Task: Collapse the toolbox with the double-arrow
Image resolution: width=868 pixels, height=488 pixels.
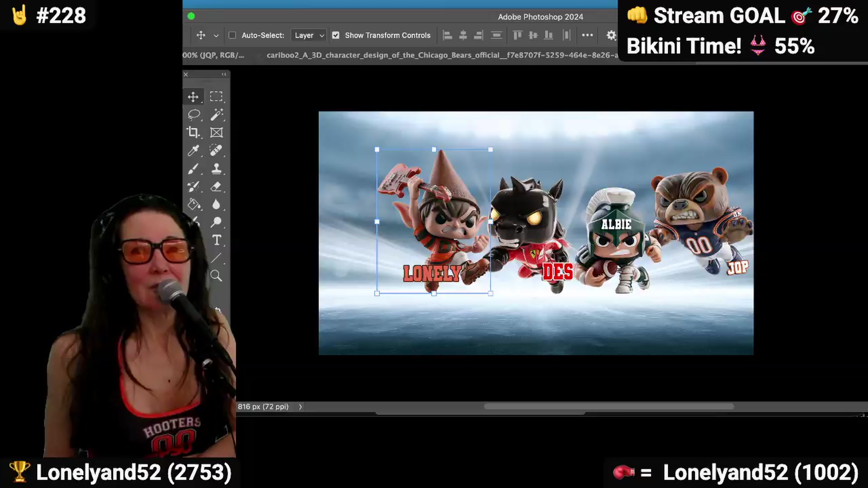Action: click(x=224, y=74)
